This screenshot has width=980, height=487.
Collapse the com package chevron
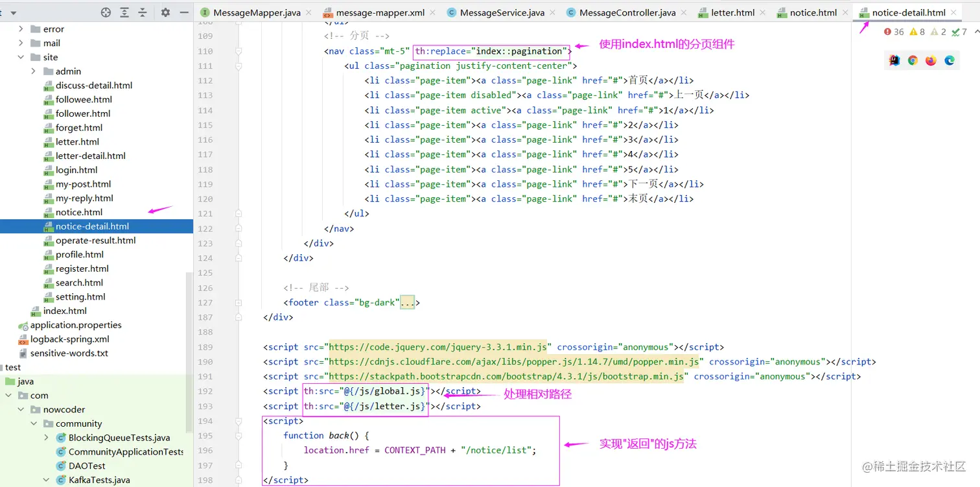pos(8,396)
